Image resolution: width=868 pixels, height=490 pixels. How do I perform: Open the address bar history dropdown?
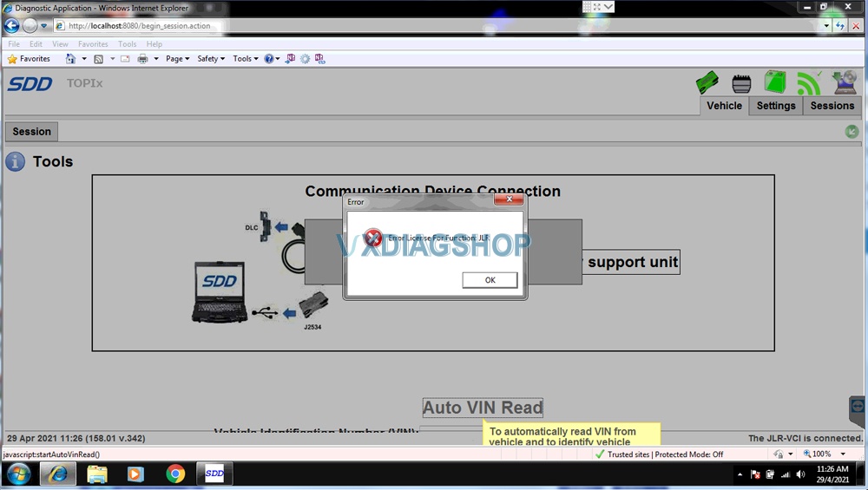[x=826, y=25]
